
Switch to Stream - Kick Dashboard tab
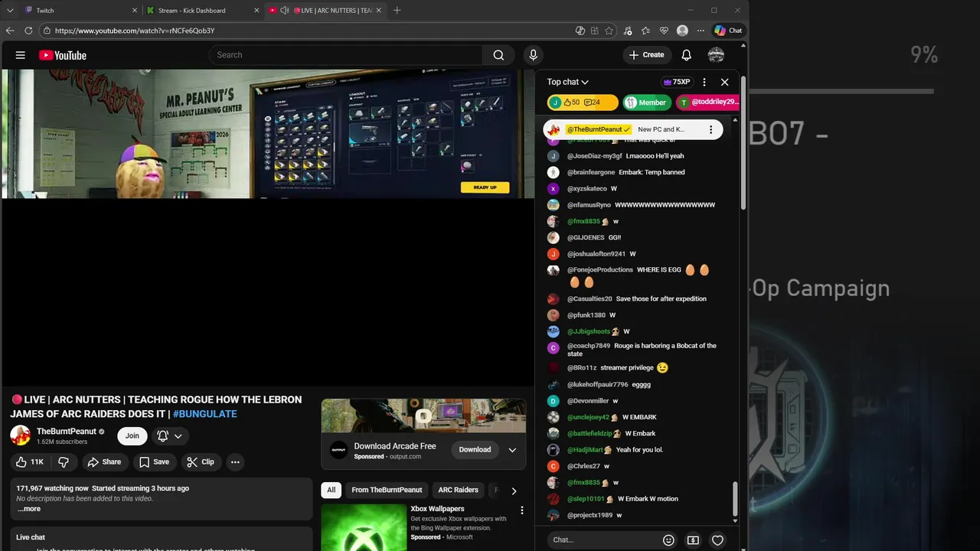[202, 11]
